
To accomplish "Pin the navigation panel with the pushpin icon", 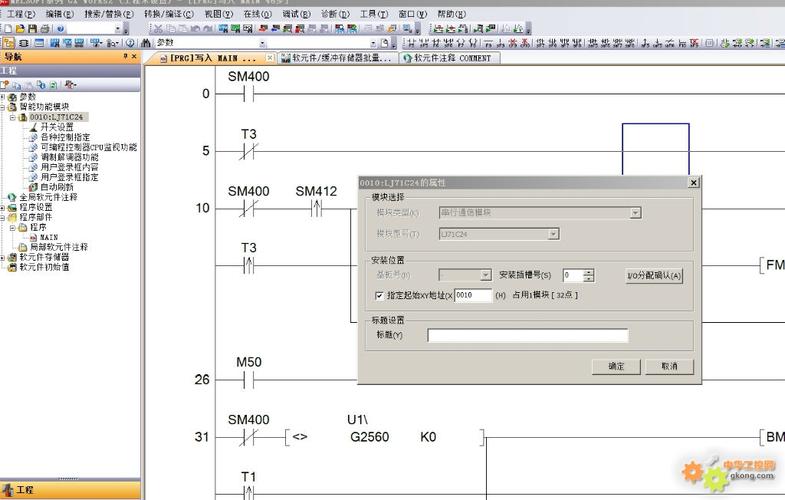I will pyautogui.click(x=125, y=57).
